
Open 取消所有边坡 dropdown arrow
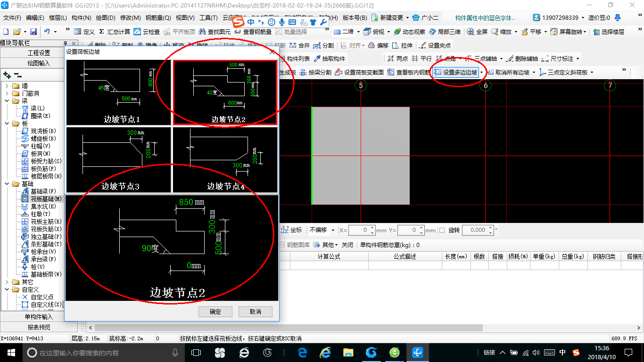pyautogui.click(x=534, y=72)
